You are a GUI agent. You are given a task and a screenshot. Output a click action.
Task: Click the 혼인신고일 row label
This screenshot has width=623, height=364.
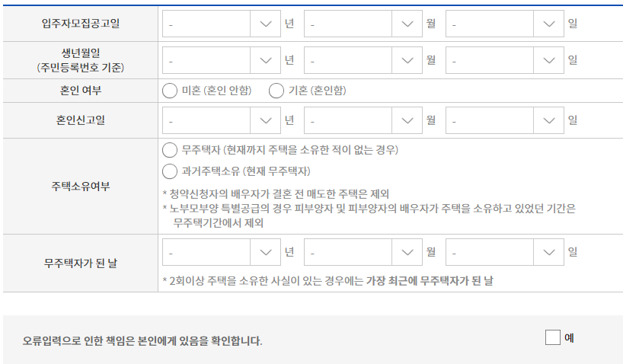81,120
